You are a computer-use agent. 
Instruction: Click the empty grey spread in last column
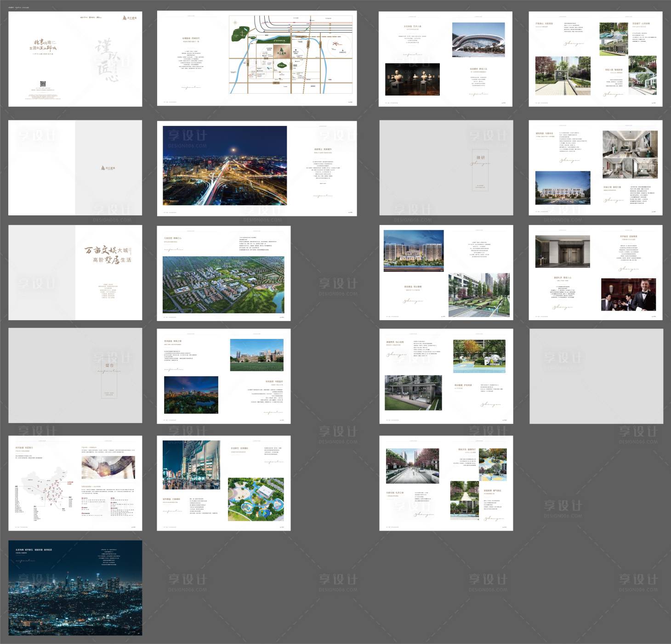coord(596,376)
